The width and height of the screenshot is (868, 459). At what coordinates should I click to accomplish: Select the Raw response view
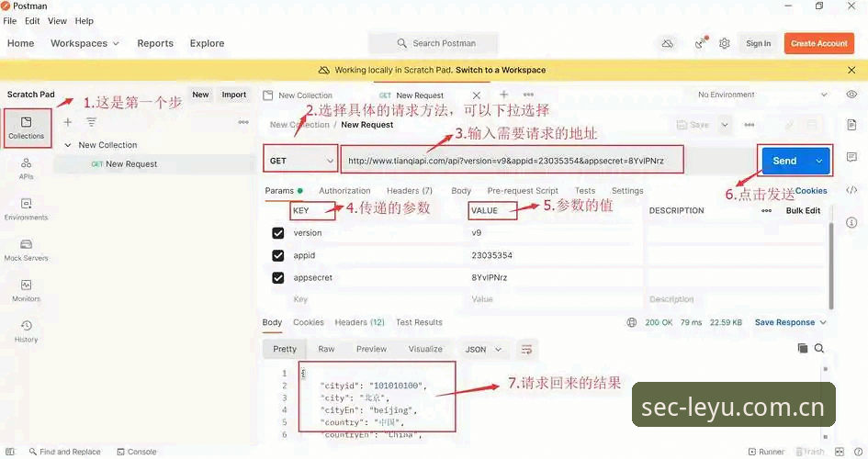[x=326, y=349]
